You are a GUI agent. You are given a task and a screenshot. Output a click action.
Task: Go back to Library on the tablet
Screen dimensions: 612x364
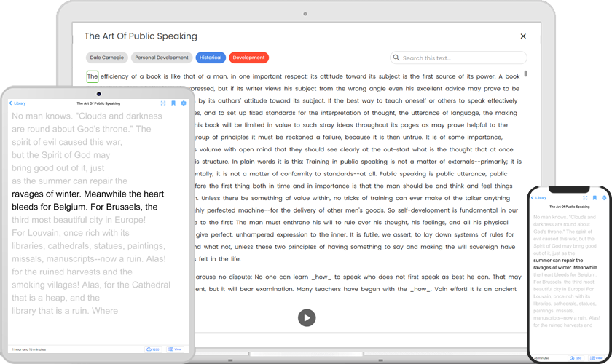coord(17,103)
